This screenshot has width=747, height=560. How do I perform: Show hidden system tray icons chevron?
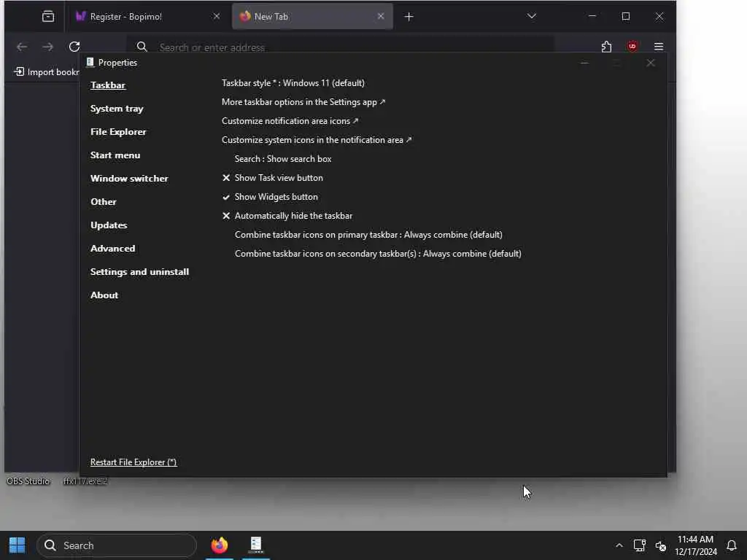[619, 545]
